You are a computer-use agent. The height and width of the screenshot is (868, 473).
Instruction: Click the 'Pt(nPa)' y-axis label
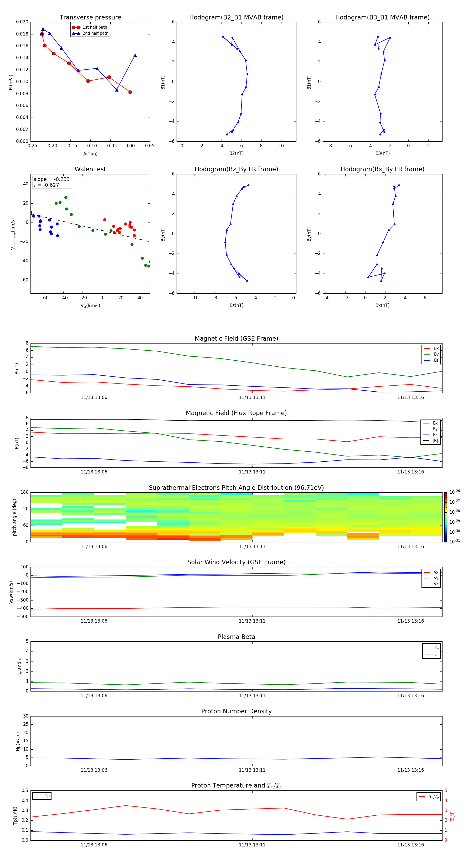tap(11, 82)
